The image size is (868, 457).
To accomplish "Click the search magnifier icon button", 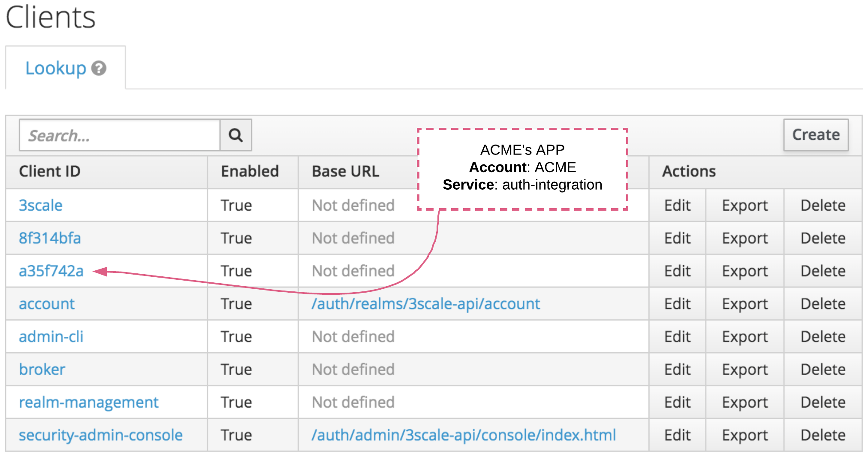I will pos(235,135).
